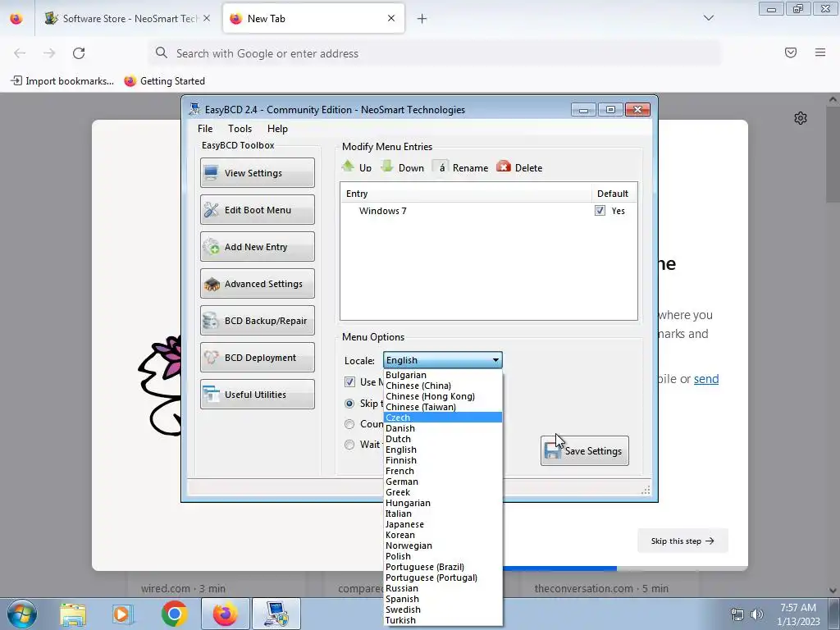Viewport: 840px width, 630px height.
Task: Open the BCD Backup/Repair section
Action: tap(257, 321)
